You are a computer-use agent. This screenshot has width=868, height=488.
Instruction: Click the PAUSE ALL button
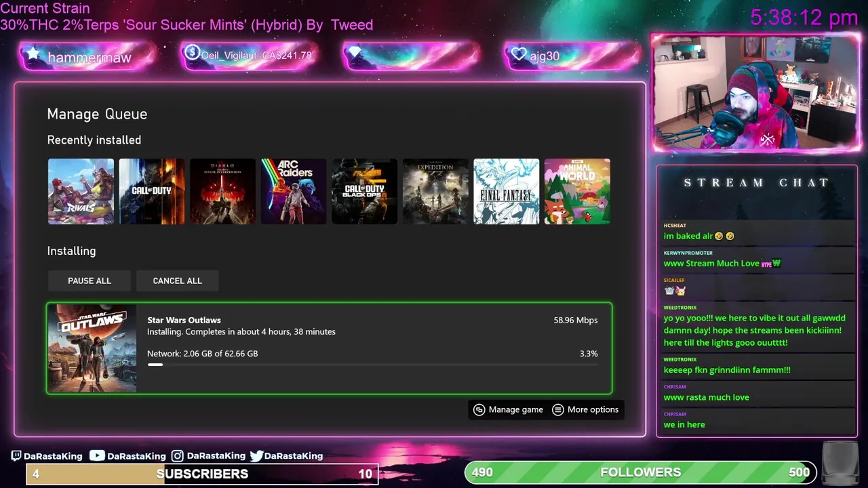pyautogui.click(x=90, y=281)
